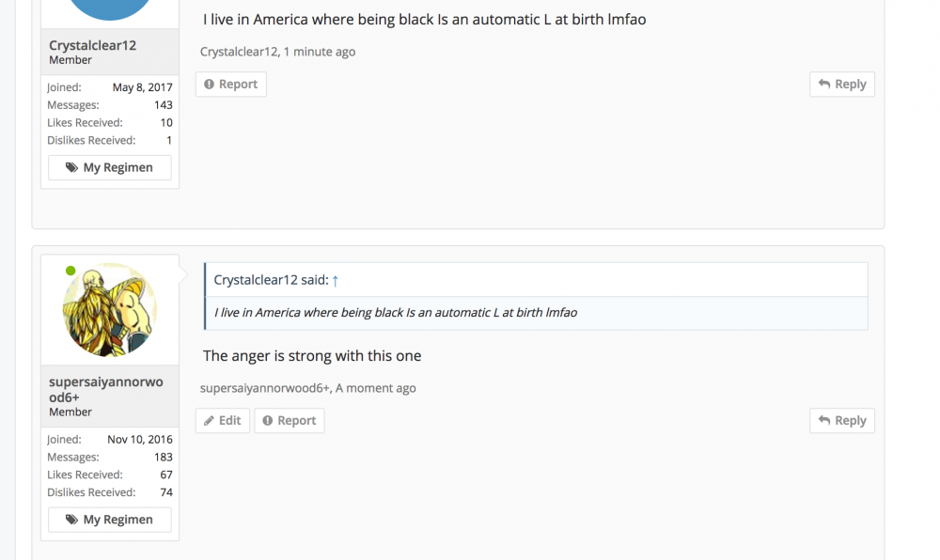940x560 pixels.
Task: Open the "1 minute ago" timestamp permalink
Action: pos(320,52)
